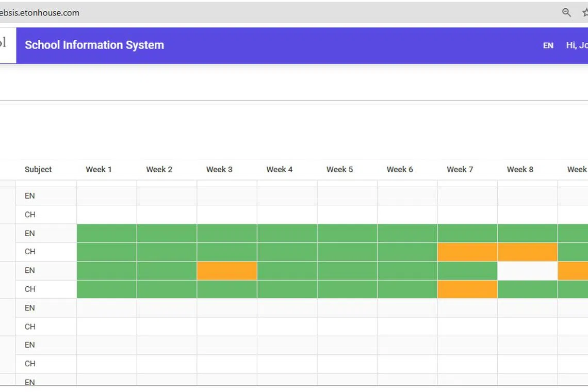588x392 pixels.
Task: Click the zoom magnifier icon in address bar
Action: coord(566,13)
